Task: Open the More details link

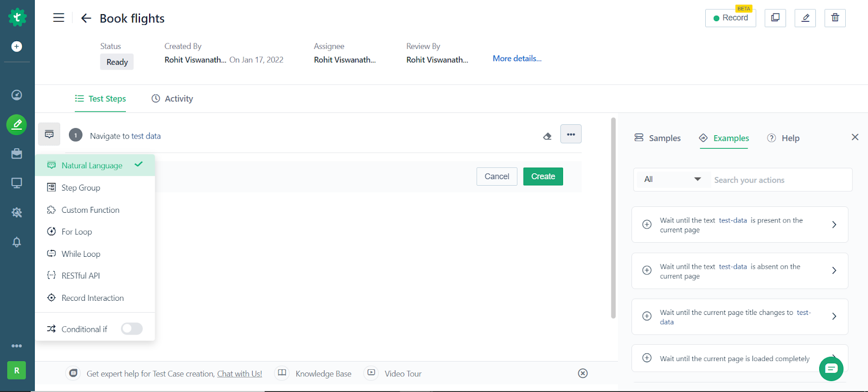Action: tap(517, 59)
